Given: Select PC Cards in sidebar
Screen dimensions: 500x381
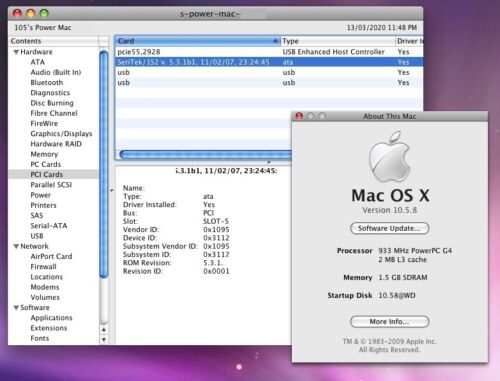Looking at the screenshot, I should point(46,164).
